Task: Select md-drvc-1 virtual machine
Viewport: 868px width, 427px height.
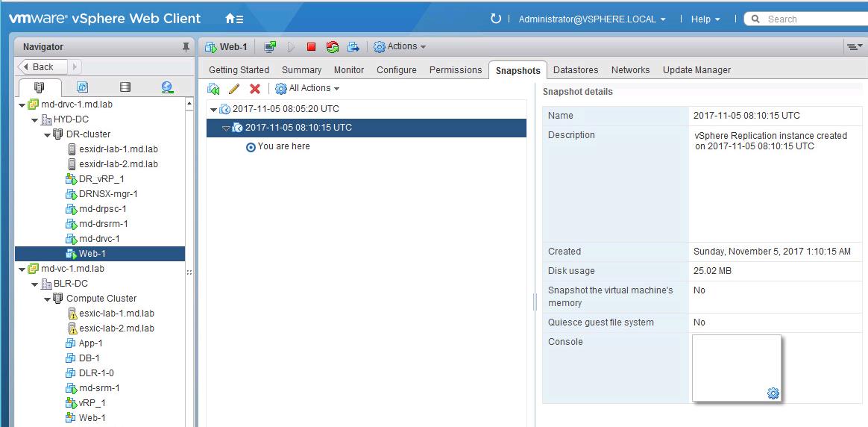Action: click(99, 239)
